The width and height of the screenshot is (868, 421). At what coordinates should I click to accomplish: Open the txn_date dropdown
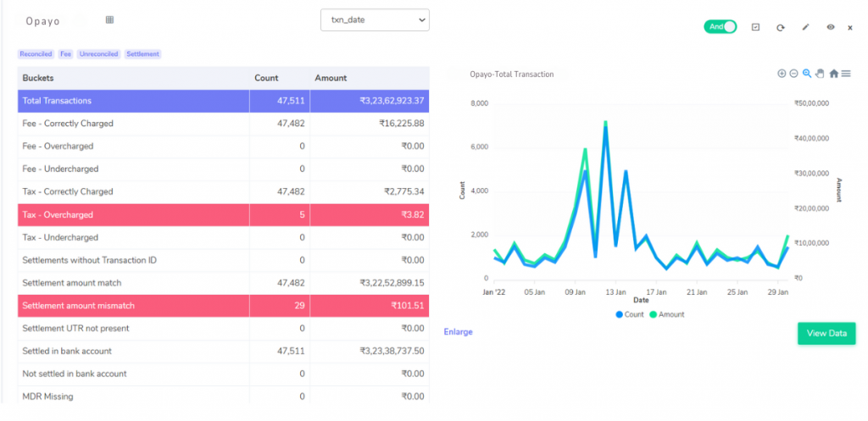click(x=375, y=20)
